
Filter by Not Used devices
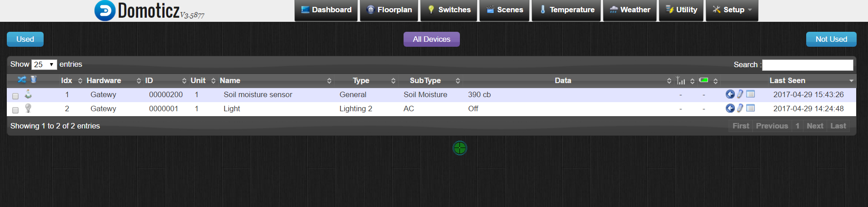point(831,39)
